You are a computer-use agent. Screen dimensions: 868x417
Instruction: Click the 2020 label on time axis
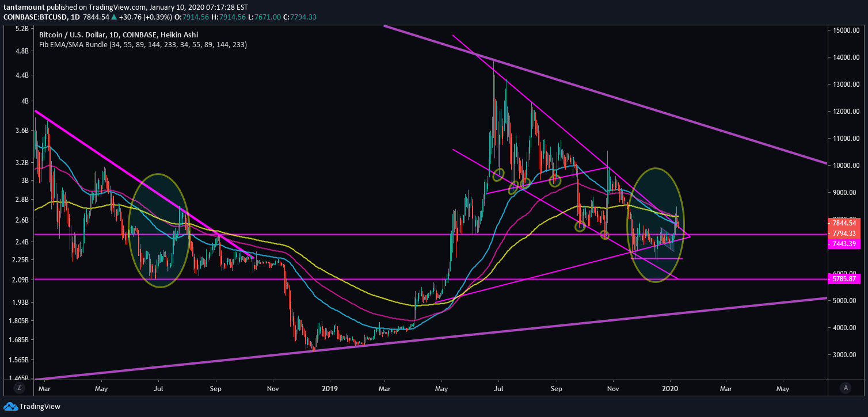671,388
